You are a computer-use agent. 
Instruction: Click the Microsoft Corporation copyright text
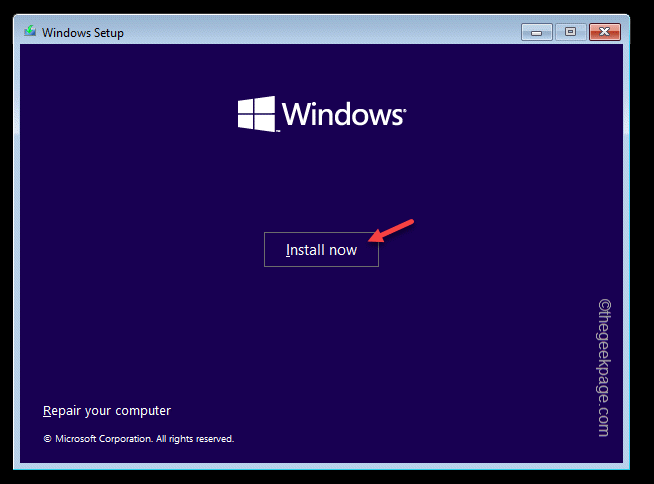139,439
